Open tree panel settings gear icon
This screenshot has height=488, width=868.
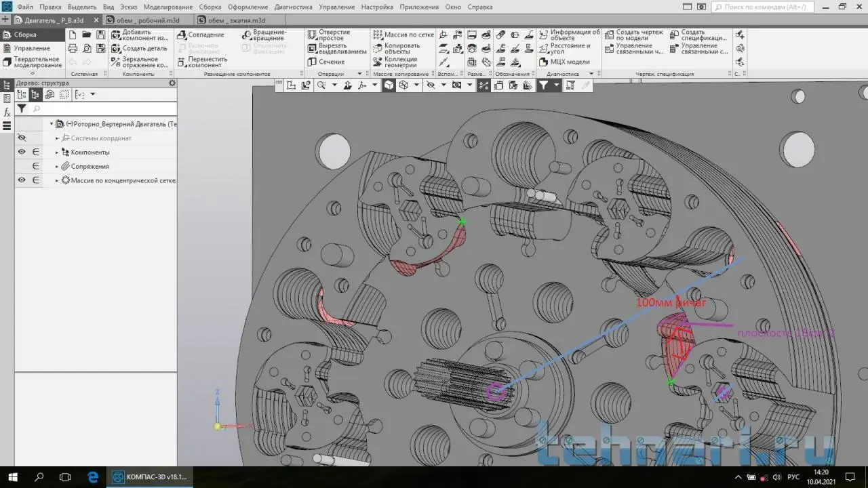pos(172,83)
